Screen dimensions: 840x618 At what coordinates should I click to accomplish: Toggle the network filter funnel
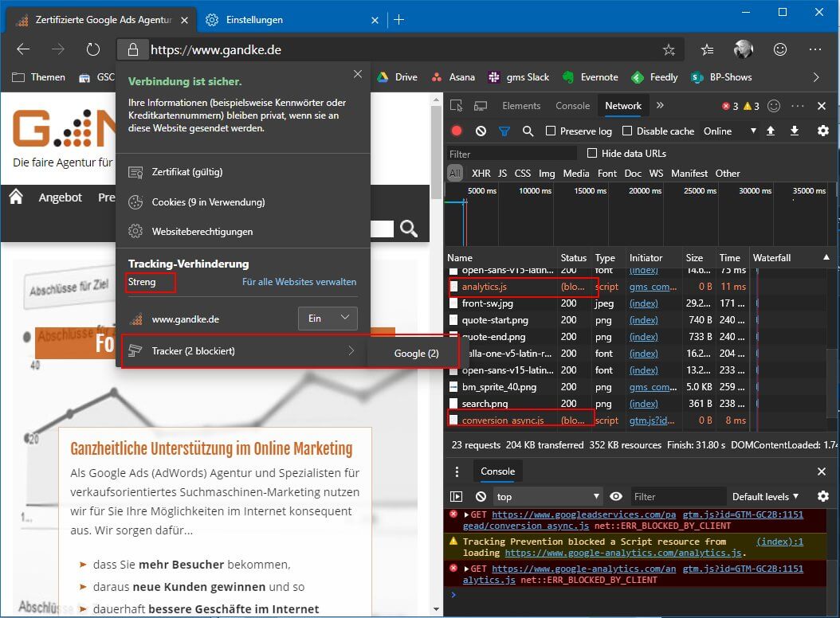[504, 131]
